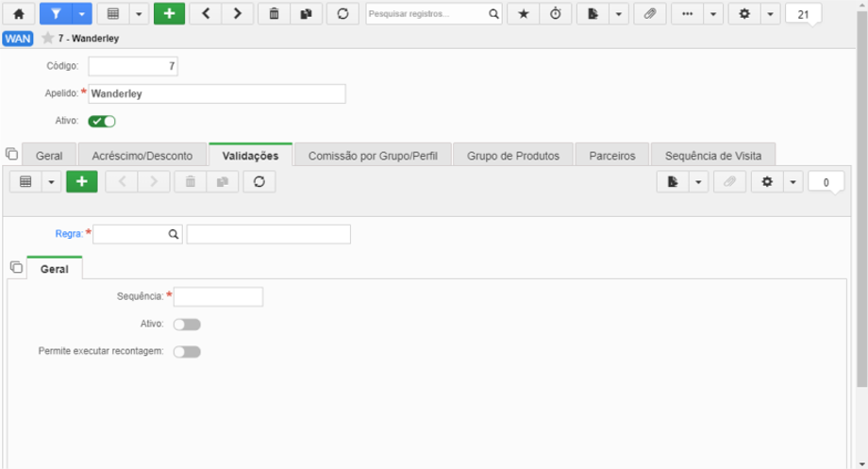
Task: Click the Apelido field containing Wanderley
Action: click(x=217, y=93)
